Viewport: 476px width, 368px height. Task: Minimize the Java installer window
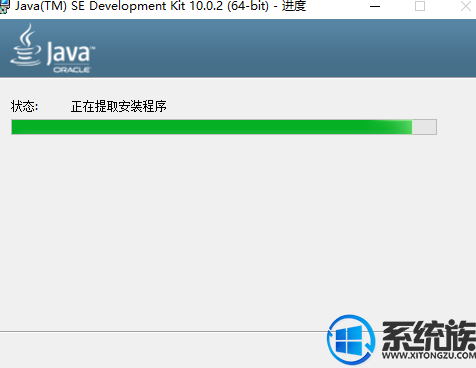point(375,6)
